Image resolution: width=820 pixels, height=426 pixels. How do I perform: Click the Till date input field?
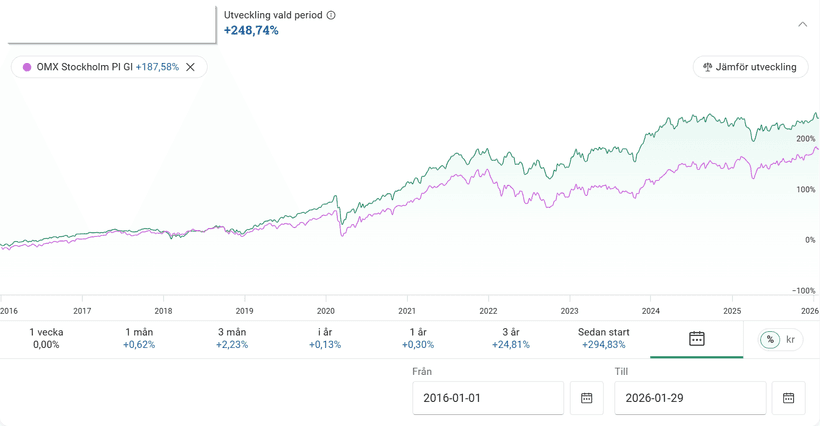click(x=689, y=398)
